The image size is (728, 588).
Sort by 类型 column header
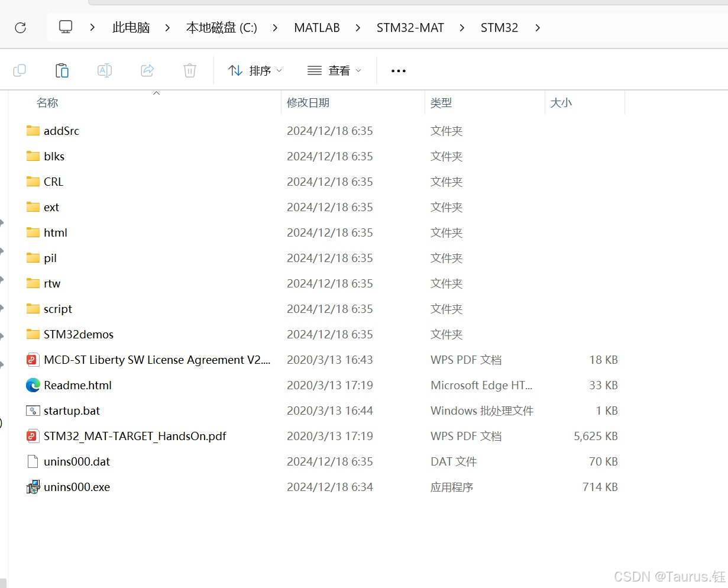[441, 103]
